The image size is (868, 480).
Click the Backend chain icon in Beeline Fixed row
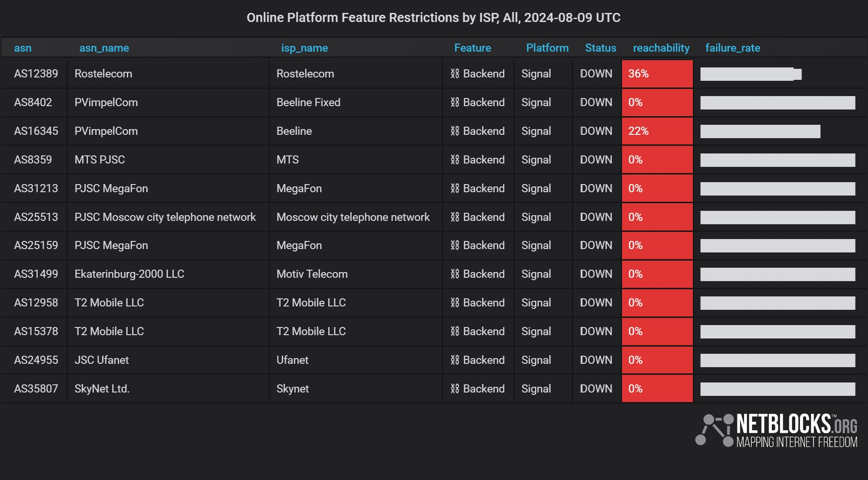pyautogui.click(x=455, y=102)
